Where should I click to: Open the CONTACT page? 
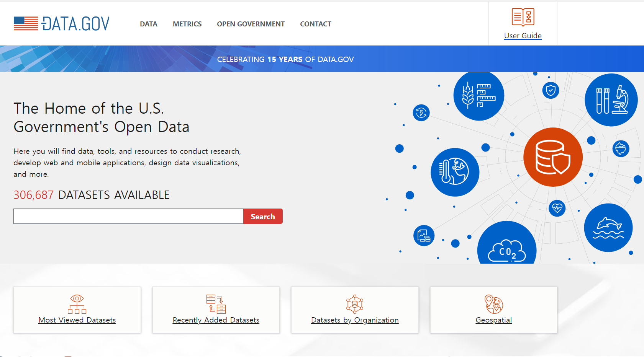pos(316,24)
